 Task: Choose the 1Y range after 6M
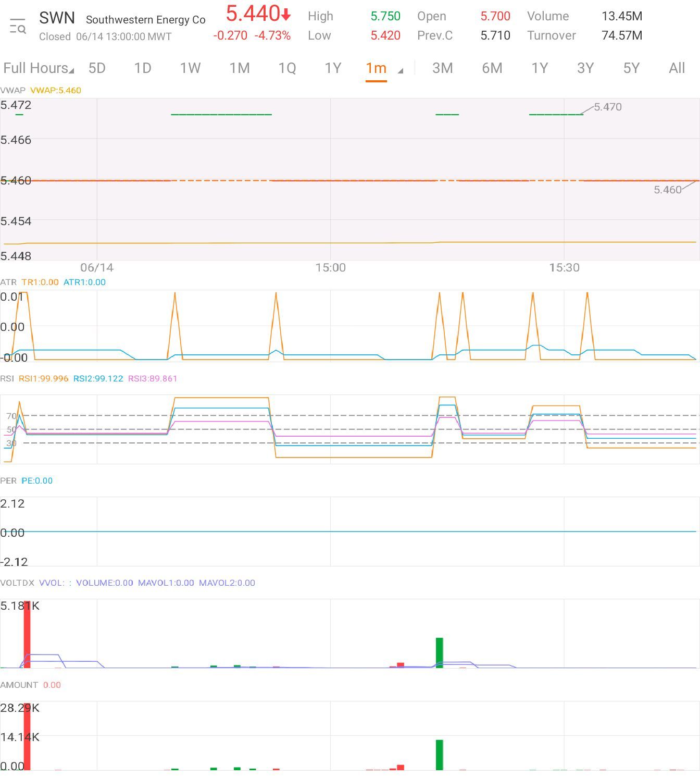click(x=540, y=68)
